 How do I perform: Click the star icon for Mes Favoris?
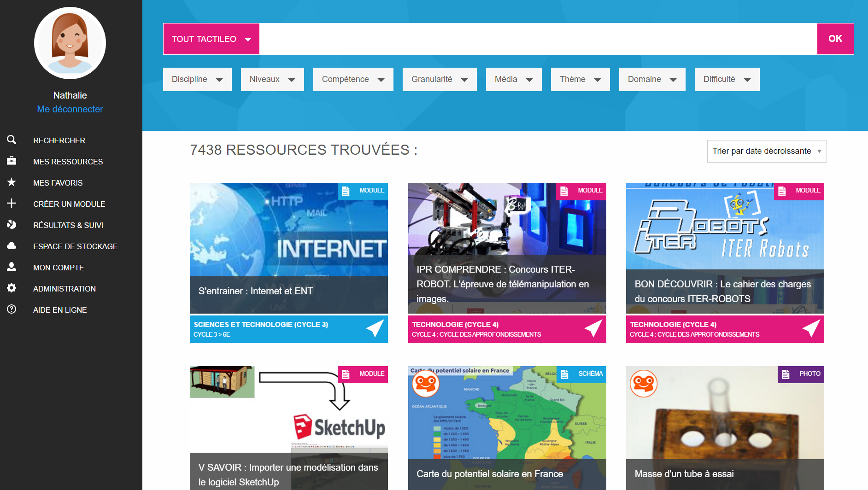pyautogui.click(x=12, y=182)
